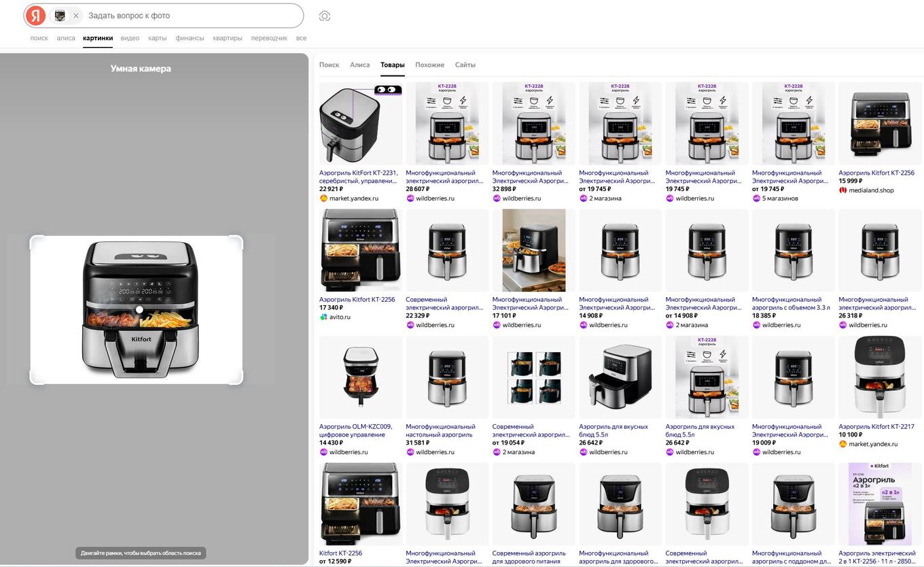Viewport: 924px width, 567px height.
Task: Remove the uploaded photo from search bar
Action: click(x=75, y=16)
